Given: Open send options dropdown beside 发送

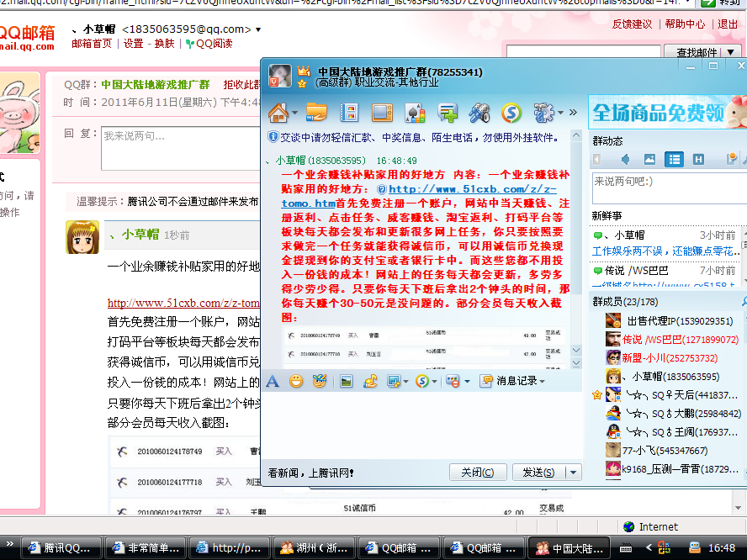Looking at the screenshot, I should coord(574,473).
